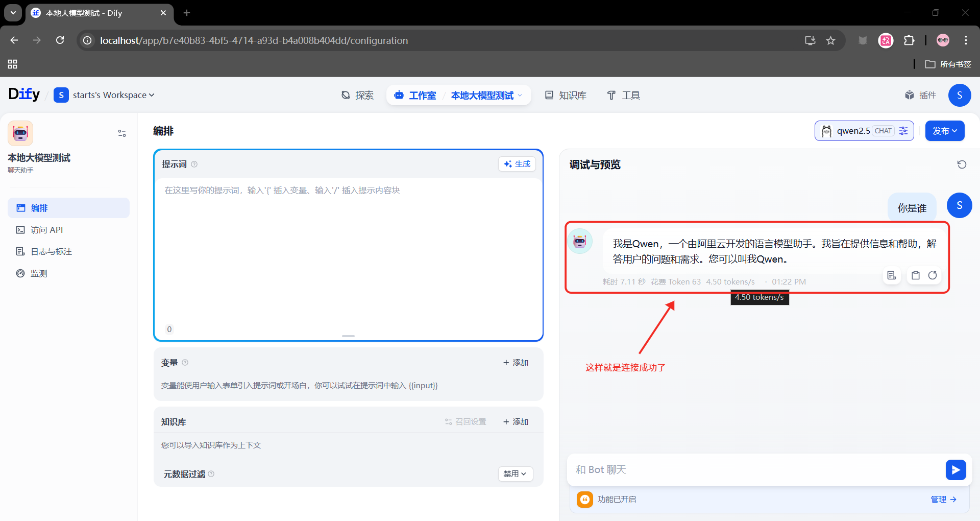Screen dimensions: 980x521
Task: Click 管理 to manage features
Action: pyautogui.click(x=943, y=499)
